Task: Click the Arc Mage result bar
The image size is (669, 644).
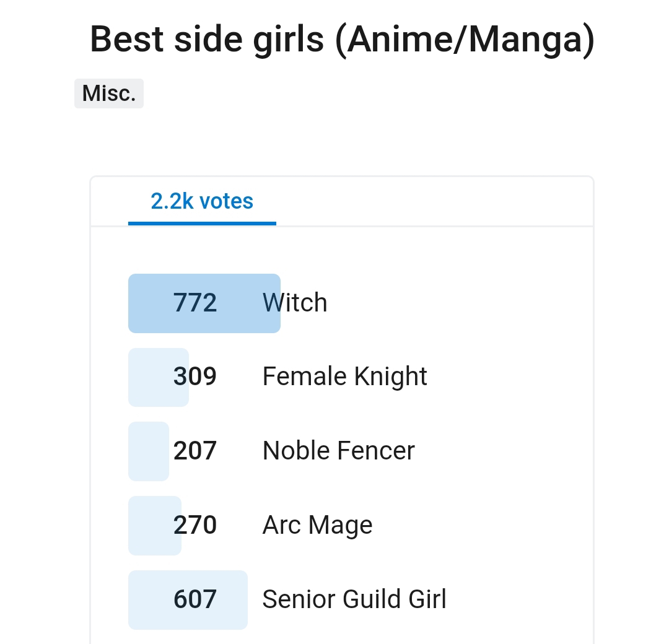Action: coord(155,526)
